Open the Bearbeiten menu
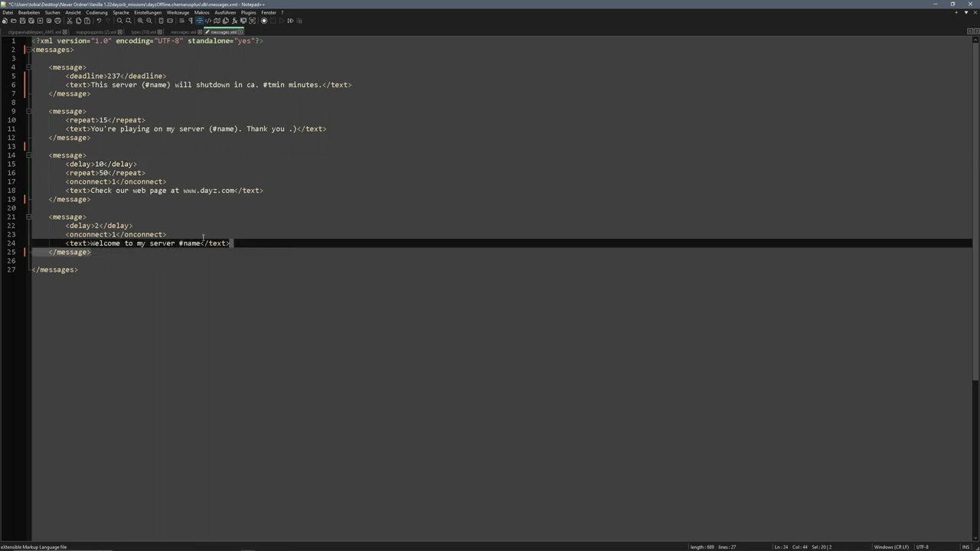 (29, 12)
